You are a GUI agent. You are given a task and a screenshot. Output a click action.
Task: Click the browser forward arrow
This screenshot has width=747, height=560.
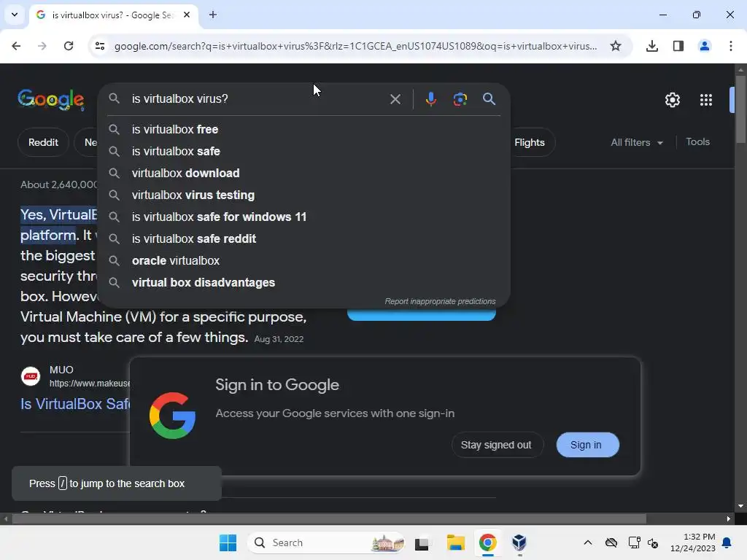(42, 46)
